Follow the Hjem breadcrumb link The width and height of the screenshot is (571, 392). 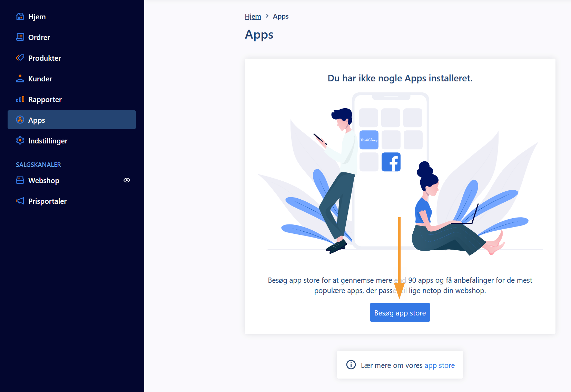click(x=253, y=16)
